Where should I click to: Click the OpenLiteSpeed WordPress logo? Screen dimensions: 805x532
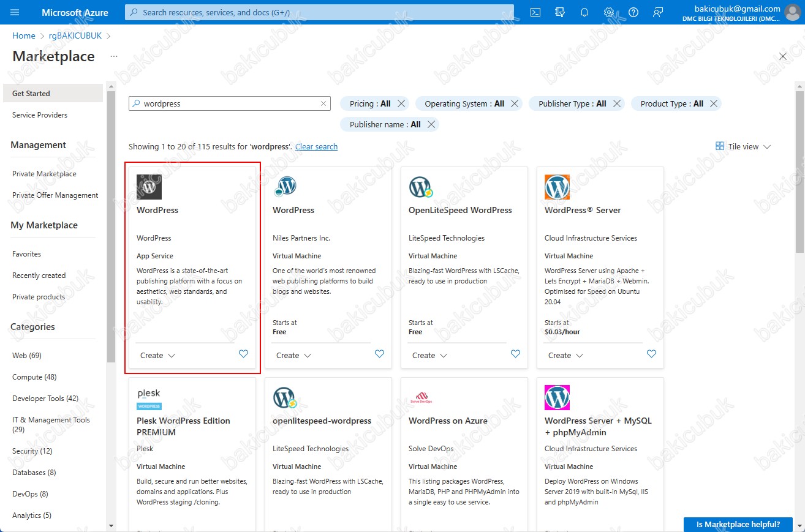tap(421, 187)
